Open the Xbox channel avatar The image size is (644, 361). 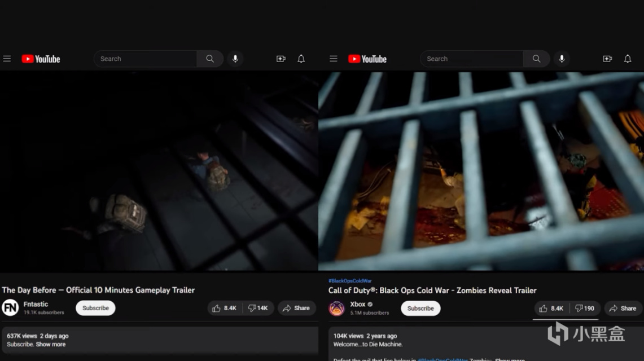pyautogui.click(x=336, y=308)
